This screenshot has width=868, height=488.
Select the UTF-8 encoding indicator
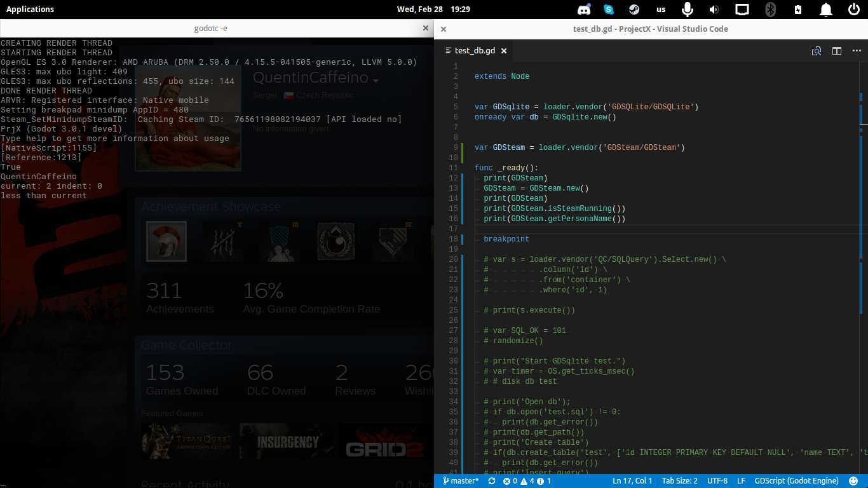click(x=717, y=481)
